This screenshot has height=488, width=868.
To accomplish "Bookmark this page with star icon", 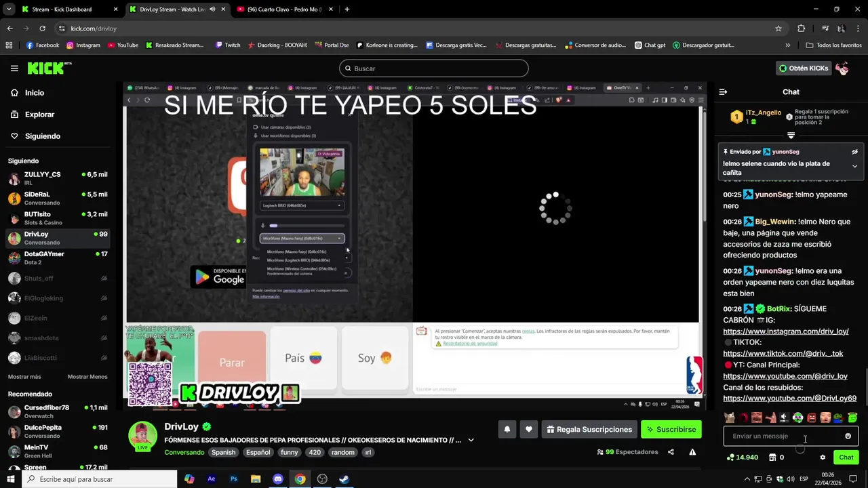I will 778,28.
